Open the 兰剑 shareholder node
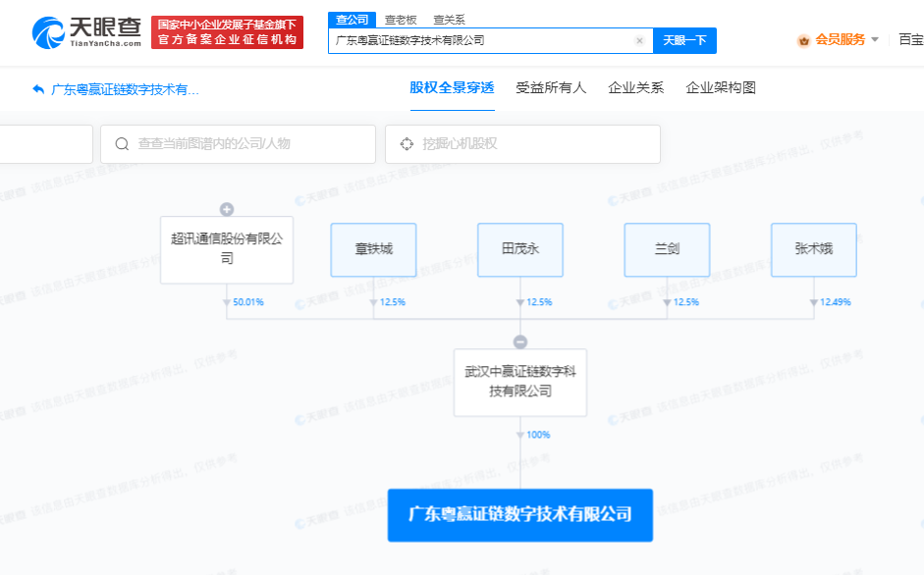This screenshot has height=575, width=924. (667, 250)
